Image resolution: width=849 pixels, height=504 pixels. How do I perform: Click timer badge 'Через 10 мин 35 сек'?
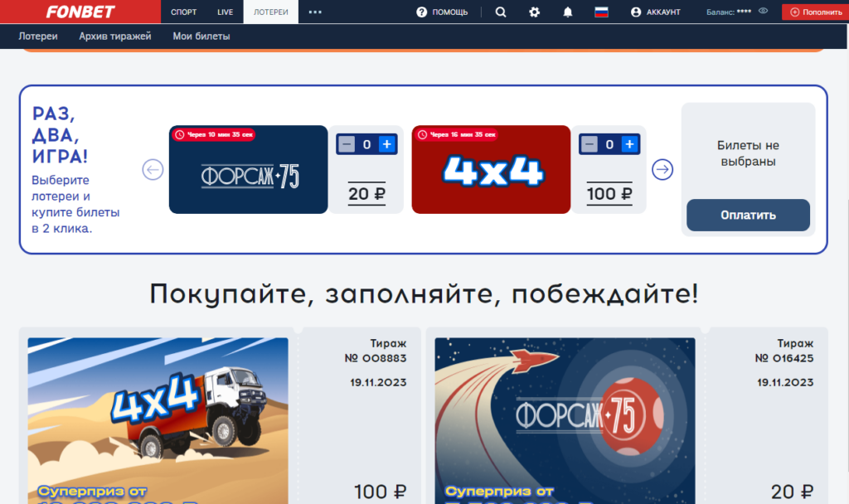pyautogui.click(x=215, y=134)
